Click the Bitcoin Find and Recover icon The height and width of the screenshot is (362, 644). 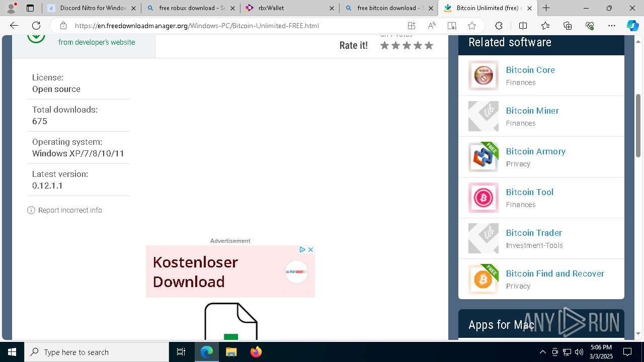[484, 279]
